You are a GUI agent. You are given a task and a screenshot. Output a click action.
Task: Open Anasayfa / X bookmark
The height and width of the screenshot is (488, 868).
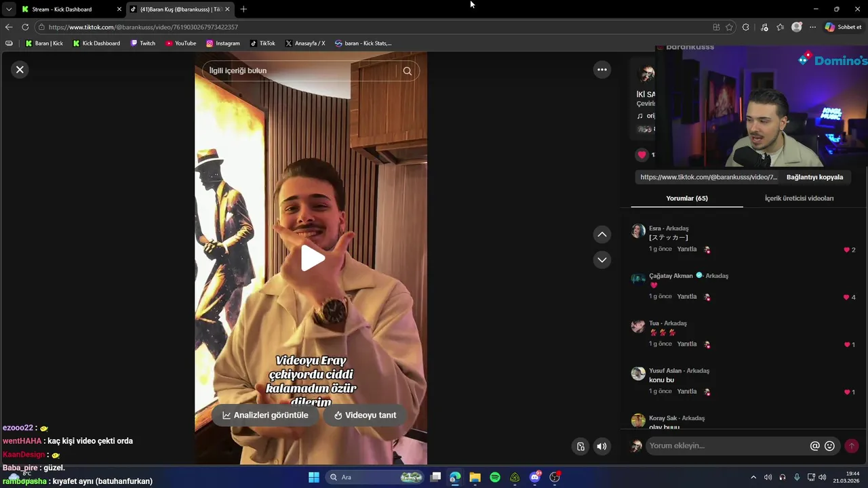[305, 43]
